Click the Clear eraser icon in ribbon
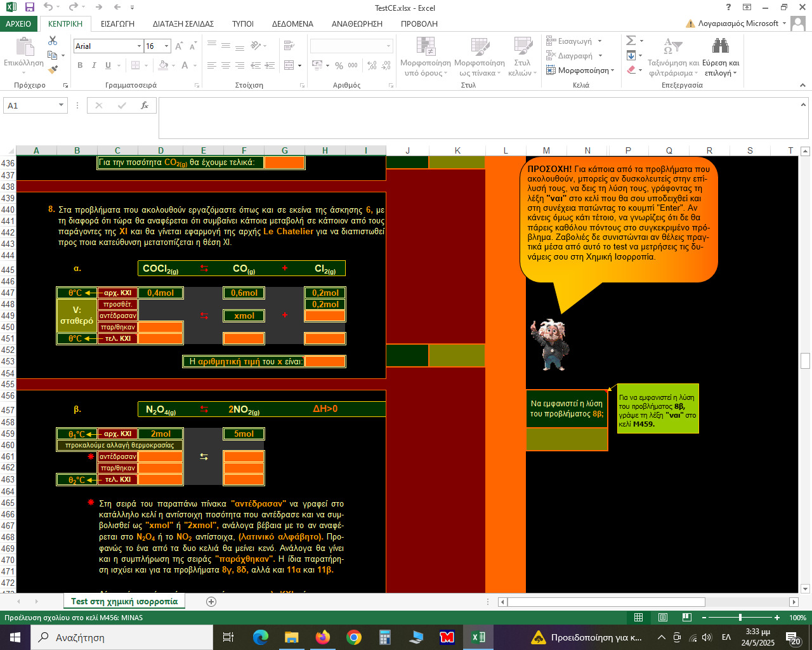This screenshot has height=650, width=812. pos(631,70)
